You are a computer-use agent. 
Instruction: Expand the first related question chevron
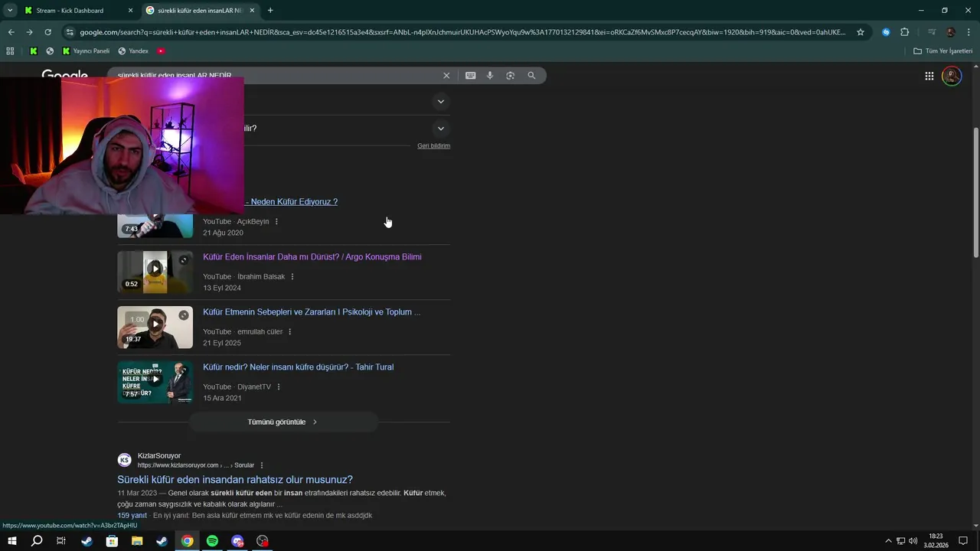point(440,101)
